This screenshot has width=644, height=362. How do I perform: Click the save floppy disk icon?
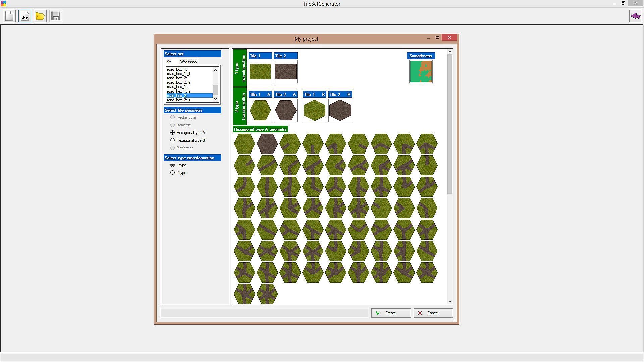click(x=56, y=16)
